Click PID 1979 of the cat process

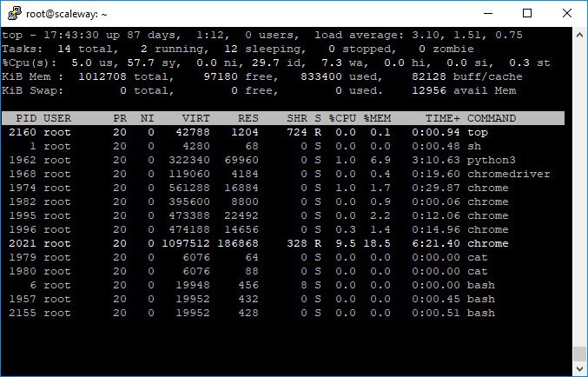23,257
